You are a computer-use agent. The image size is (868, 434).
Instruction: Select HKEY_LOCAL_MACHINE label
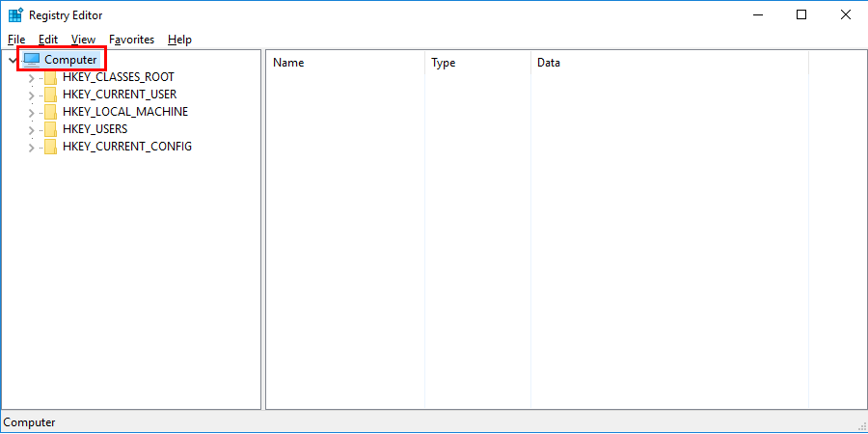125,112
